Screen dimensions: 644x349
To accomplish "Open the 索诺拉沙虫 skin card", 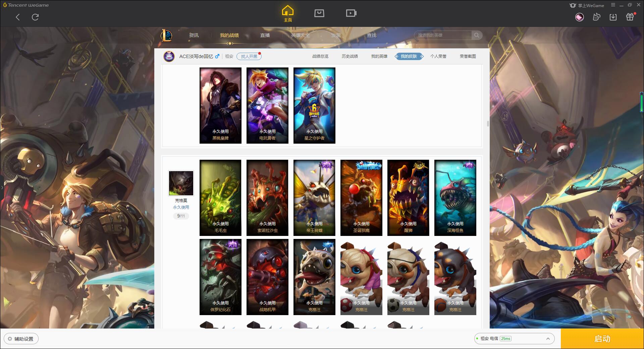I will click(267, 198).
